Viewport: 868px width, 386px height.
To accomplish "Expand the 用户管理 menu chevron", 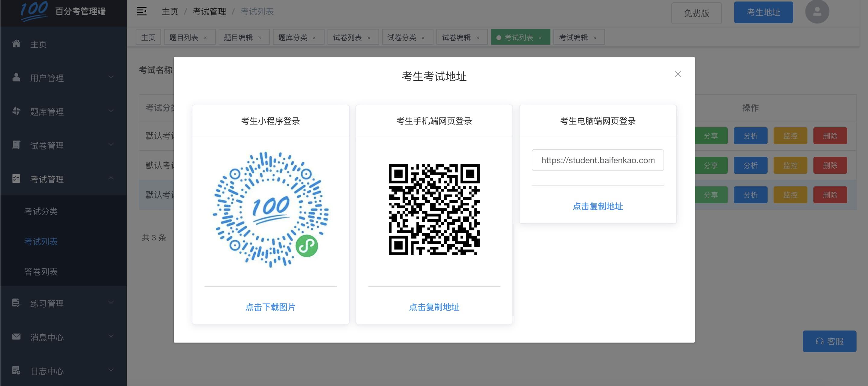I will 111,77.
